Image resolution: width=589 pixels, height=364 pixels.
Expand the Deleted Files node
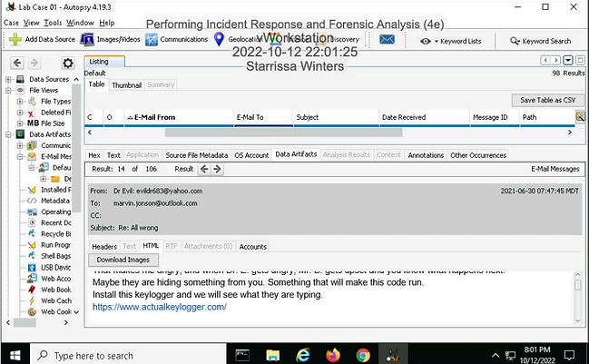tap(20, 113)
